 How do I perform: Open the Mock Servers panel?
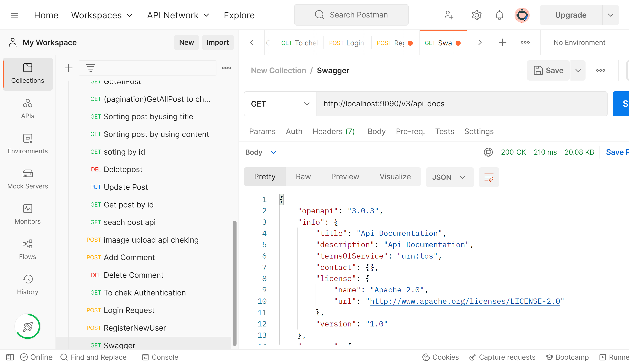(x=28, y=179)
